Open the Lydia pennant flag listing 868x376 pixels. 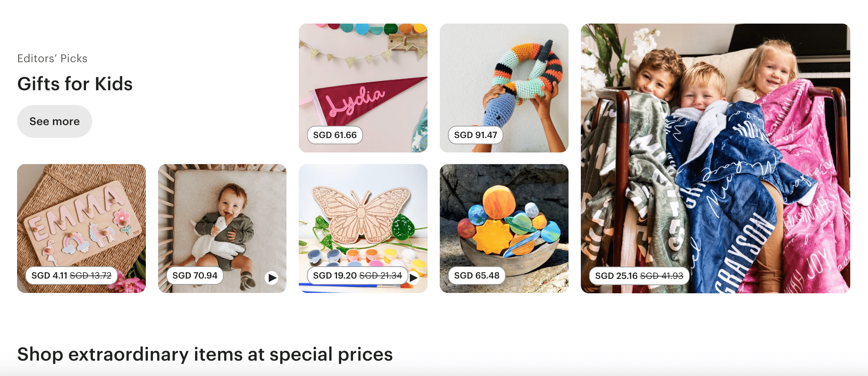tap(363, 88)
